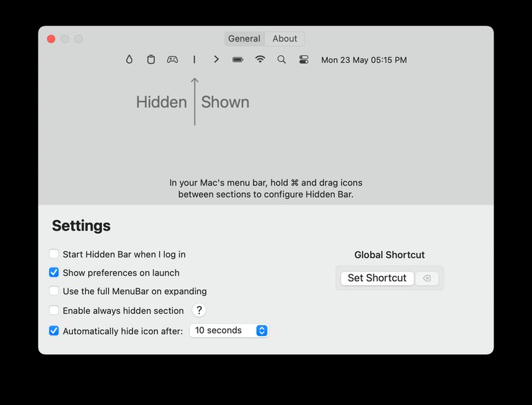Click the cylinder database icon in the preview
The height and width of the screenshot is (405, 532).
pyautogui.click(x=151, y=59)
